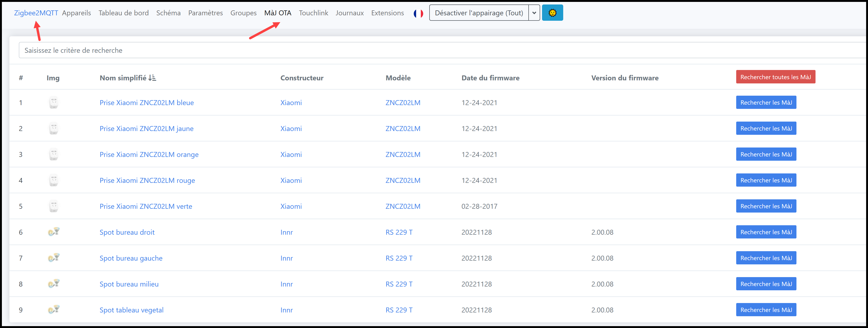Click Innr constructor link for Spot bureau droit
The image size is (868, 328).
(x=287, y=232)
